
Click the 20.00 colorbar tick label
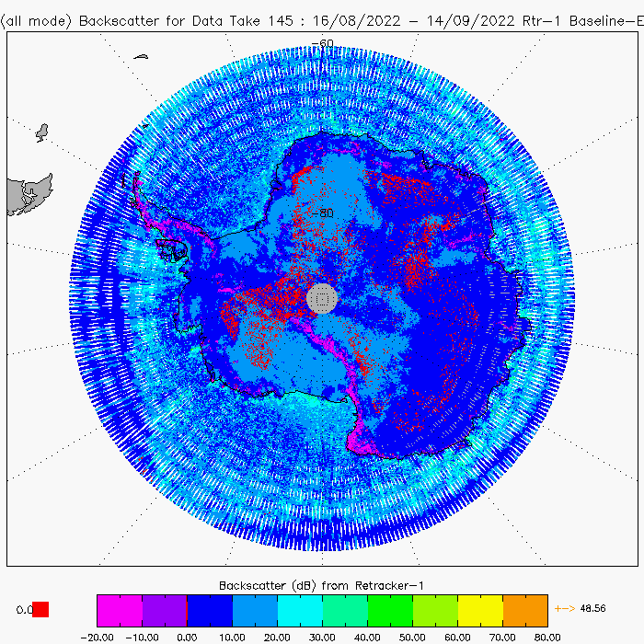[277, 638]
